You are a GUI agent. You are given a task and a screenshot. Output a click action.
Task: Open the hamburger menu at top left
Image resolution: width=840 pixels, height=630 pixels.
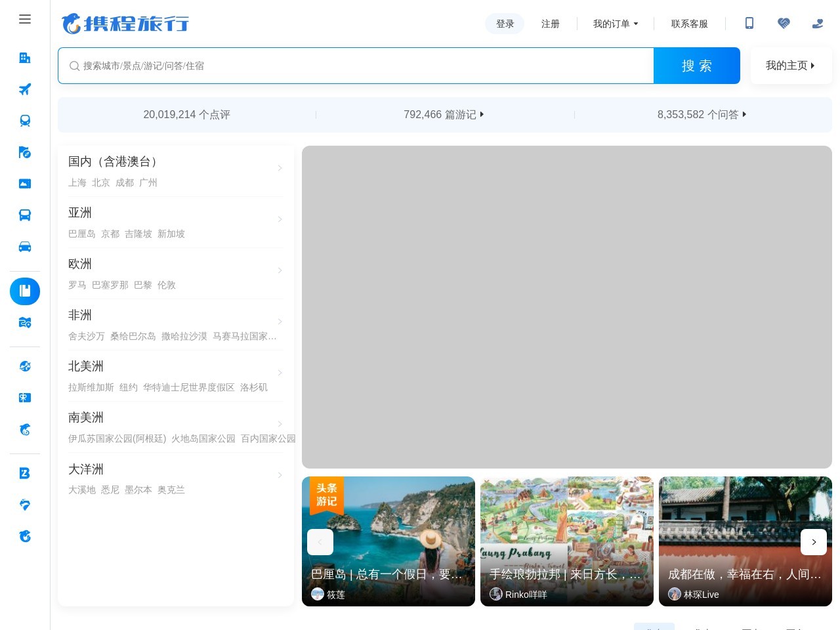(25, 19)
